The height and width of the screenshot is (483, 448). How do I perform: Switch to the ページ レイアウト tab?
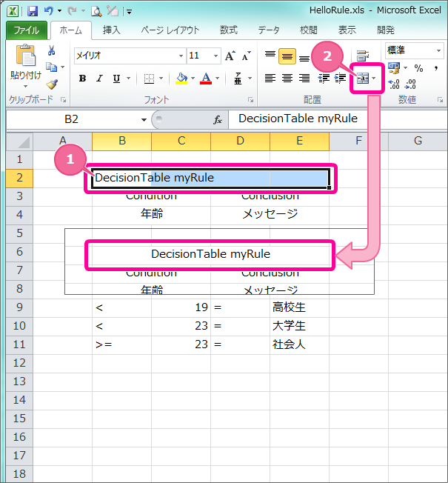pyautogui.click(x=170, y=30)
